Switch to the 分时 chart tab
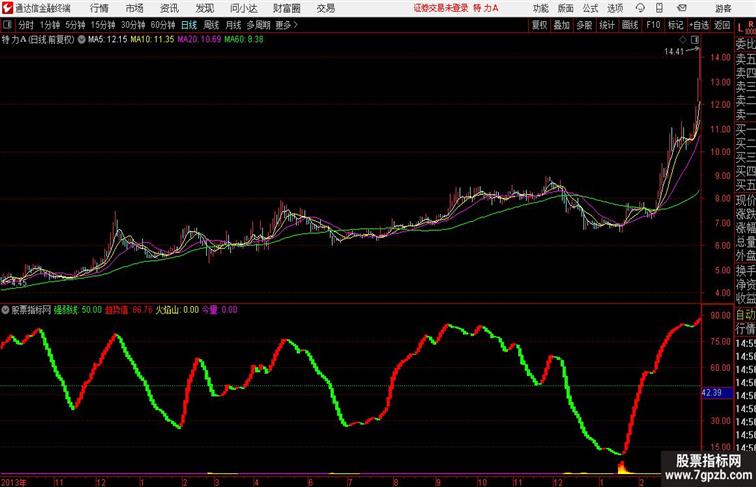 point(26,25)
